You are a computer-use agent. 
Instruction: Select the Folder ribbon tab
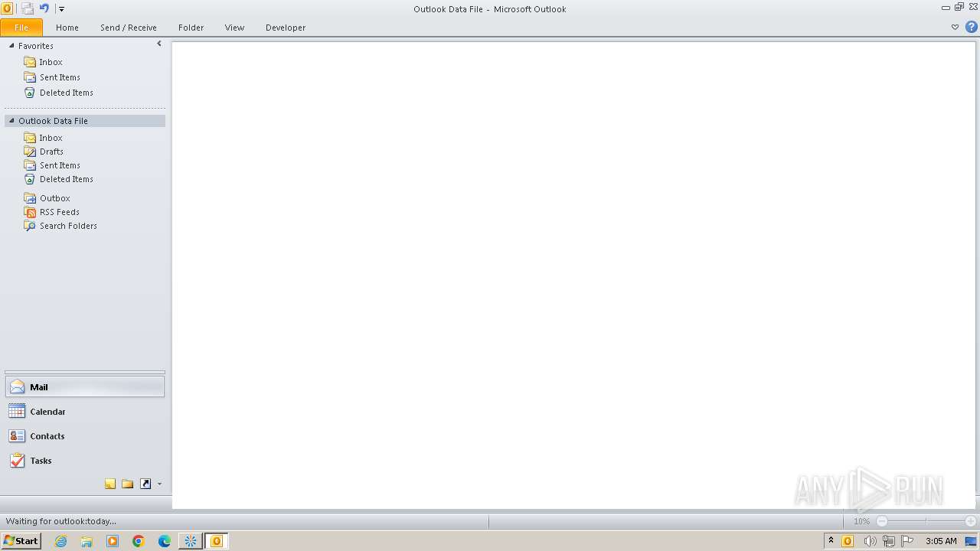(191, 28)
